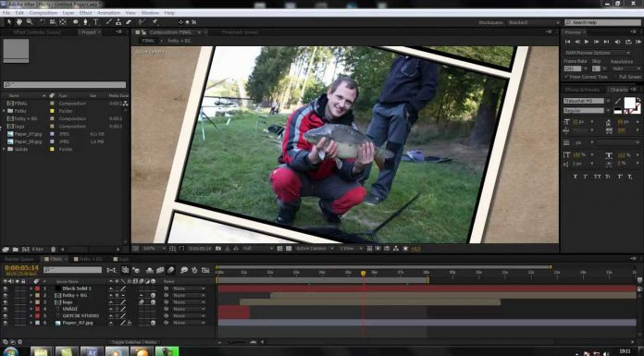The width and height of the screenshot is (644, 356).
Task: Click the Toggle Switches / Modes button
Action: click(x=134, y=342)
